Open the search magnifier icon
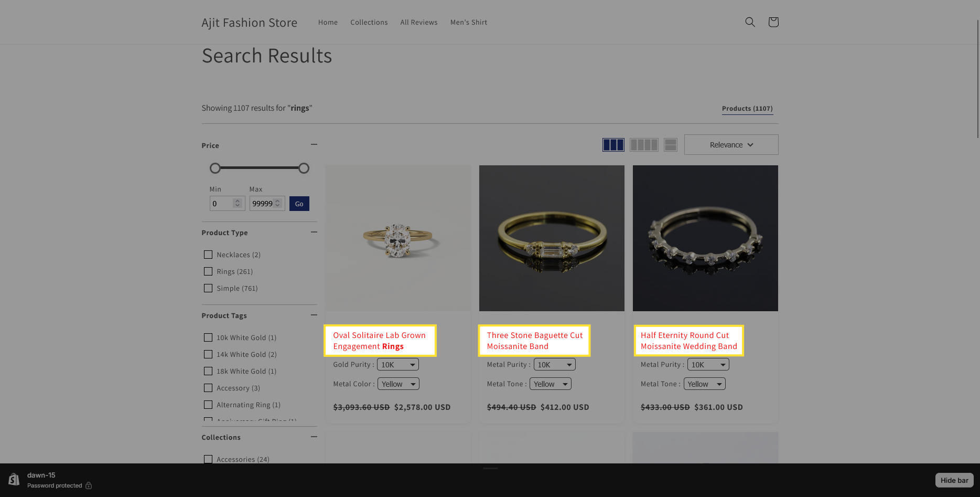This screenshot has width=980, height=497. [750, 22]
